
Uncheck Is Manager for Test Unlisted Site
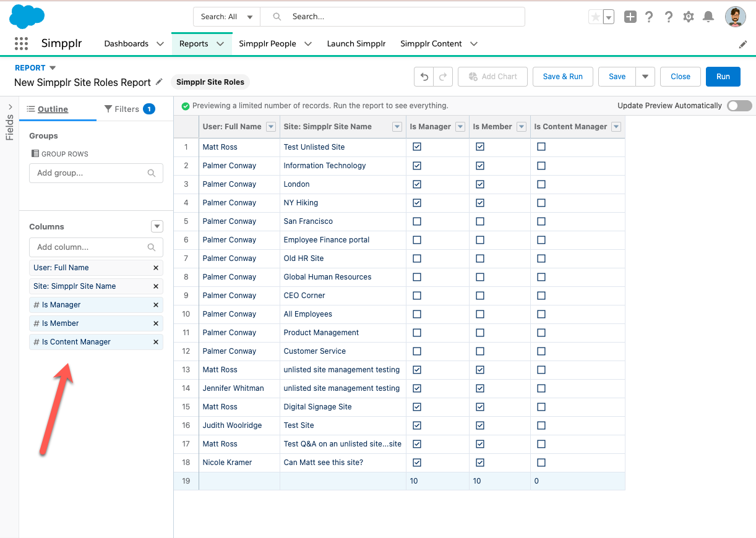(x=417, y=147)
